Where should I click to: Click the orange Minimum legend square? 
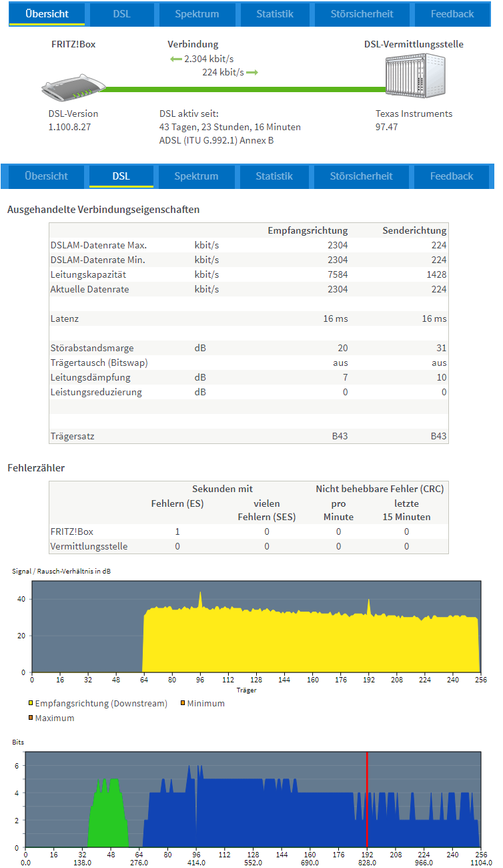183,704
